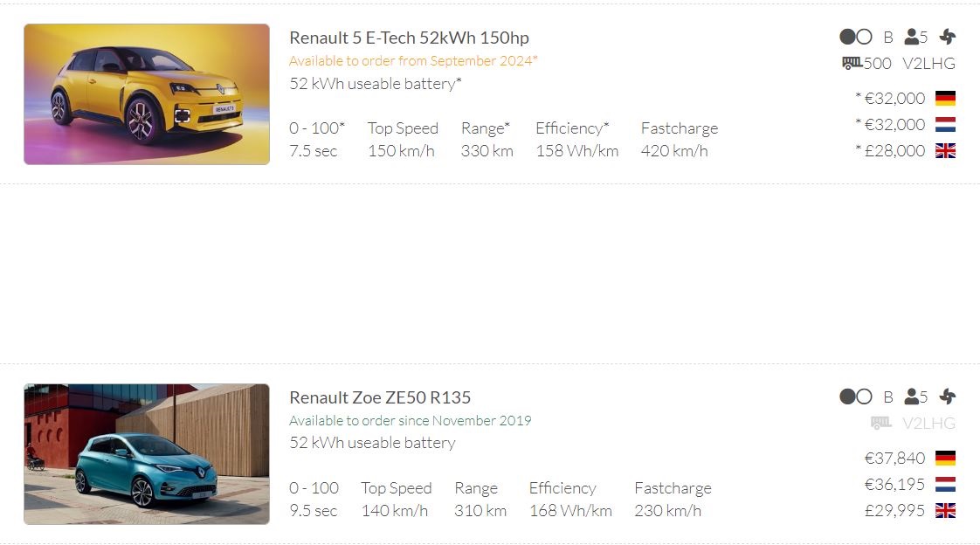The width and height of the screenshot is (980, 545).
Task: Click the Renault 5 front-wheel drive icon
Action: (x=855, y=37)
